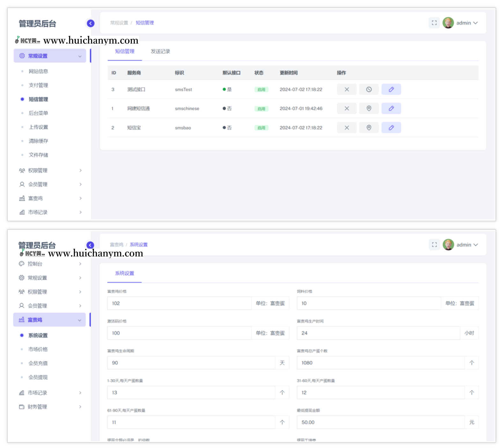
Task: Click 富贵鸡价格 input field
Action: coord(179,303)
